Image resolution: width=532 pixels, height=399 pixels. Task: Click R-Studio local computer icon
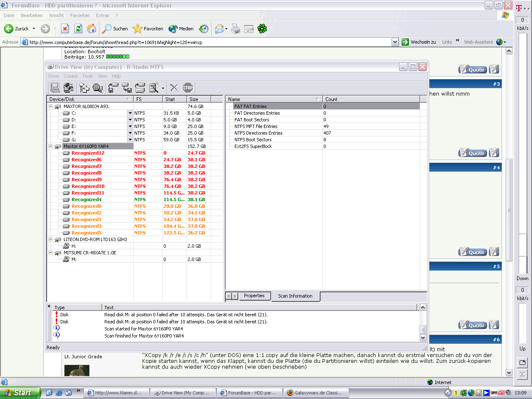55,88
